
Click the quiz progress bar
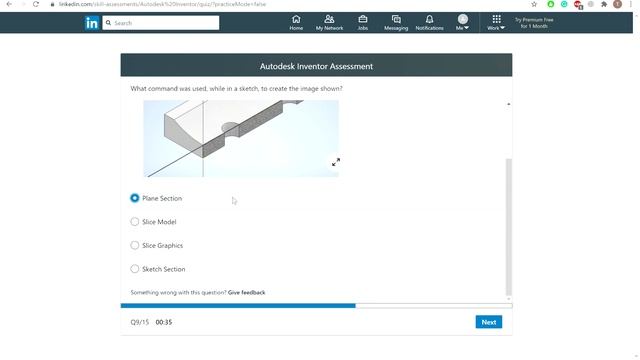tap(316, 306)
